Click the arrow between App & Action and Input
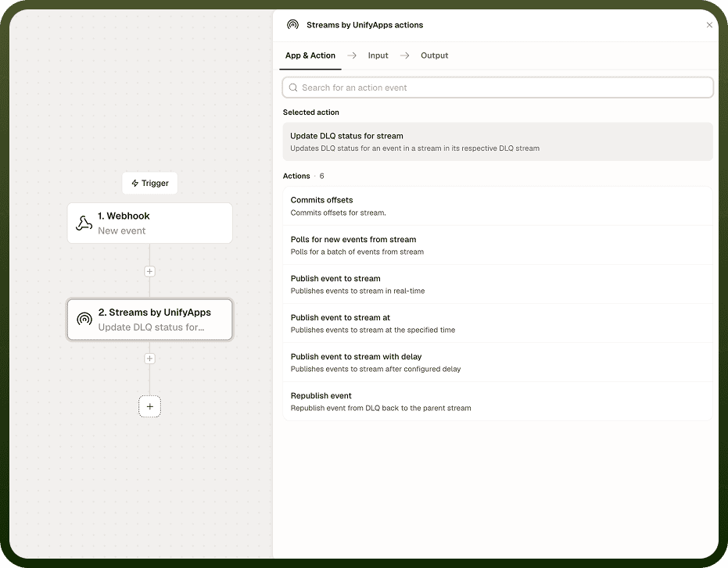 coord(352,55)
